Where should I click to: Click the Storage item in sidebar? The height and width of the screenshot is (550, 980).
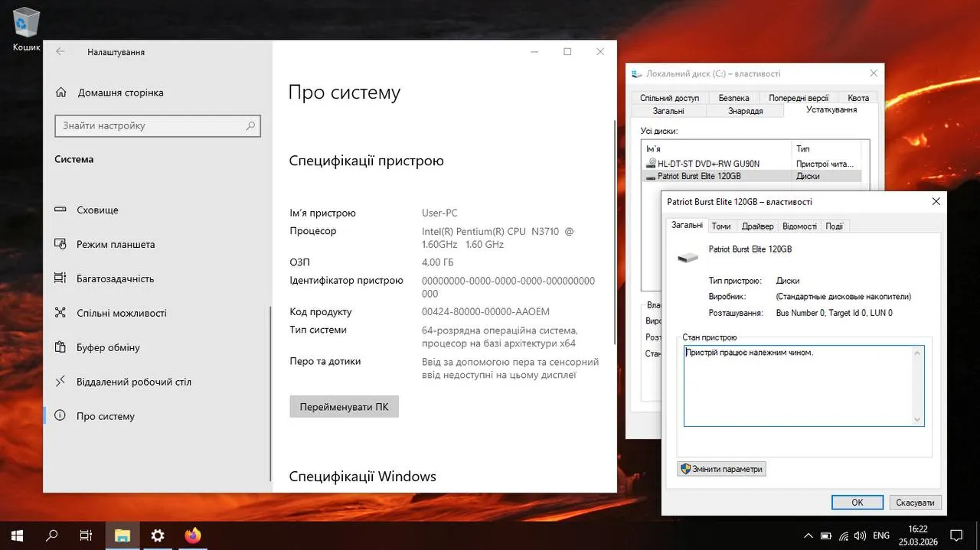click(157, 210)
